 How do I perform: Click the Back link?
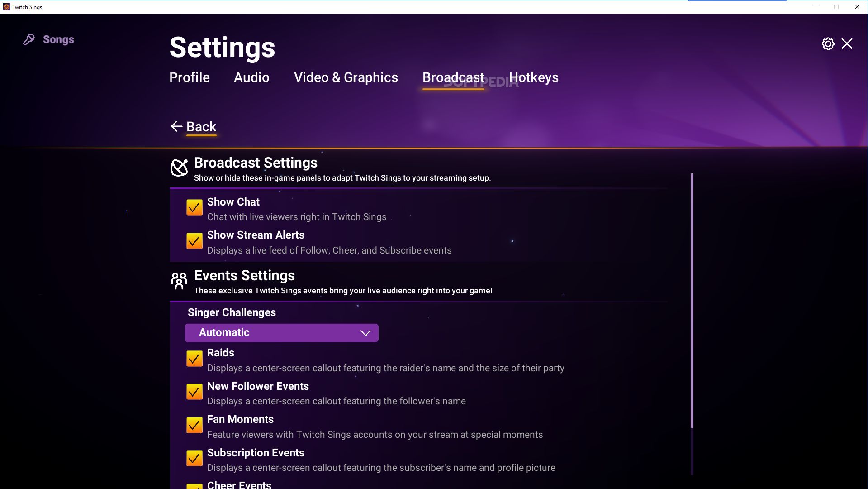[201, 127]
